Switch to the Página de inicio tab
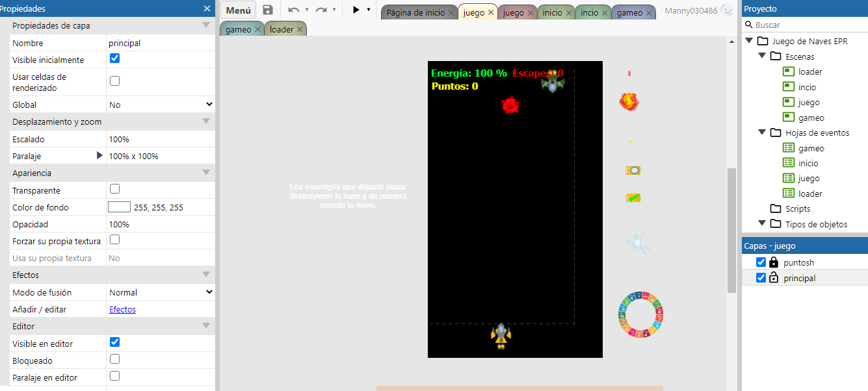Image resolution: width=868 pixels, height=391 pixels. pyautogui.click(x=415, y=12)
